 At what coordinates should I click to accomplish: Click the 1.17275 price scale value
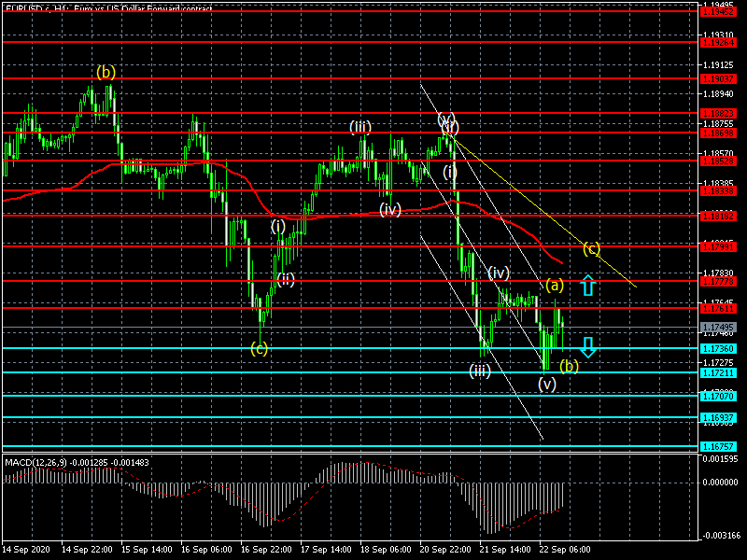[x=718, y=363]
